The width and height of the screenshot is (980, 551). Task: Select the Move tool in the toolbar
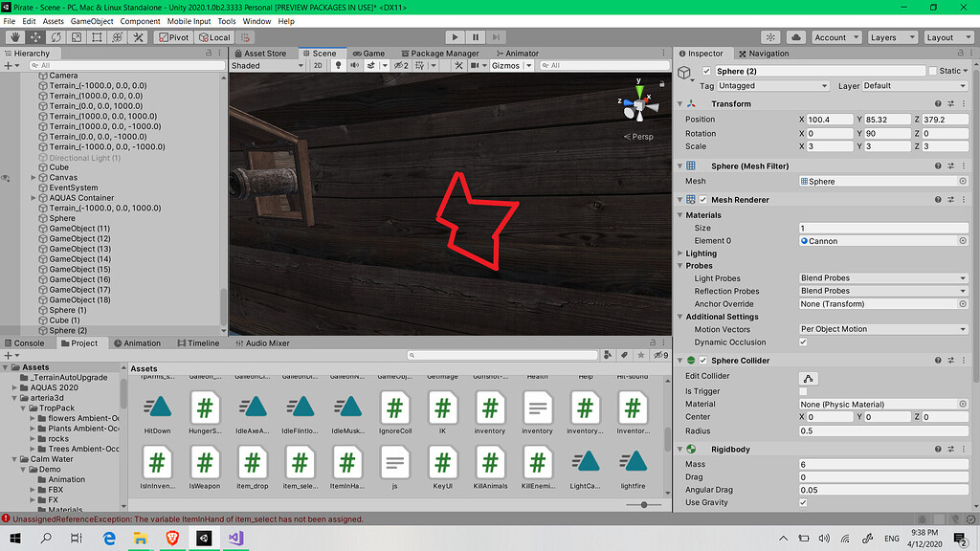(34, 36)
